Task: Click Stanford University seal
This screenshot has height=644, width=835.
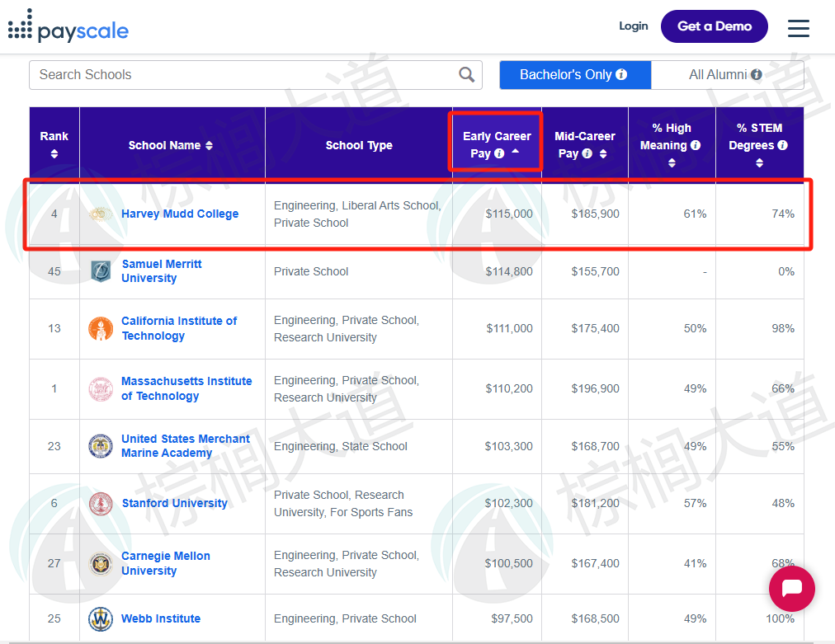Action: [101, 504]
